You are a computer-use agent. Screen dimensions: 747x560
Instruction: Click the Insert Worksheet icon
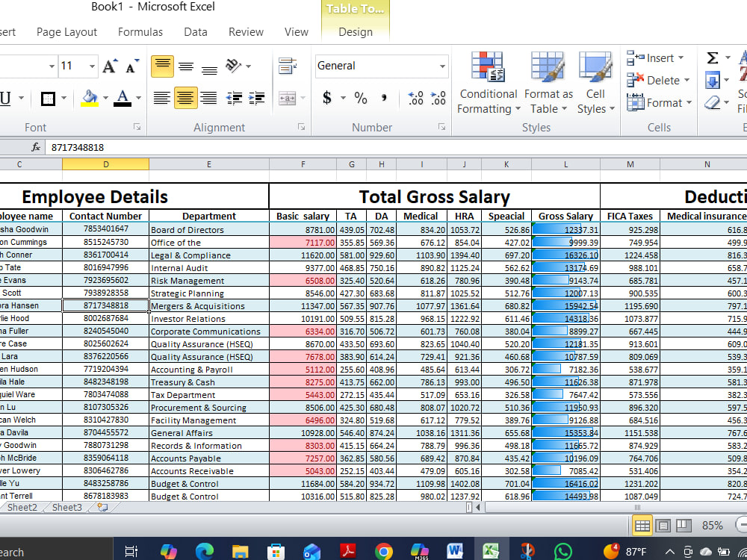[x=102, y=507]
